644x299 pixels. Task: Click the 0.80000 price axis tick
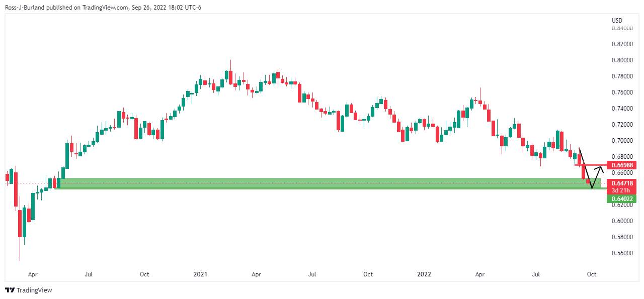[622, 60]
